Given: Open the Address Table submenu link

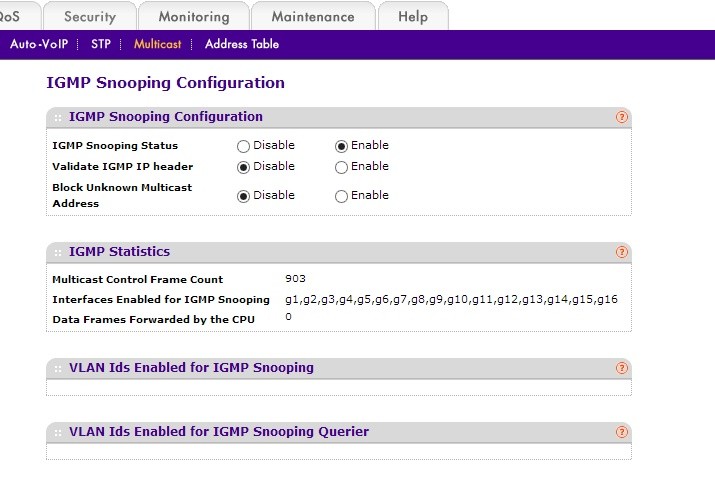Looking at the screenshot, I should [x=242, y=44].
